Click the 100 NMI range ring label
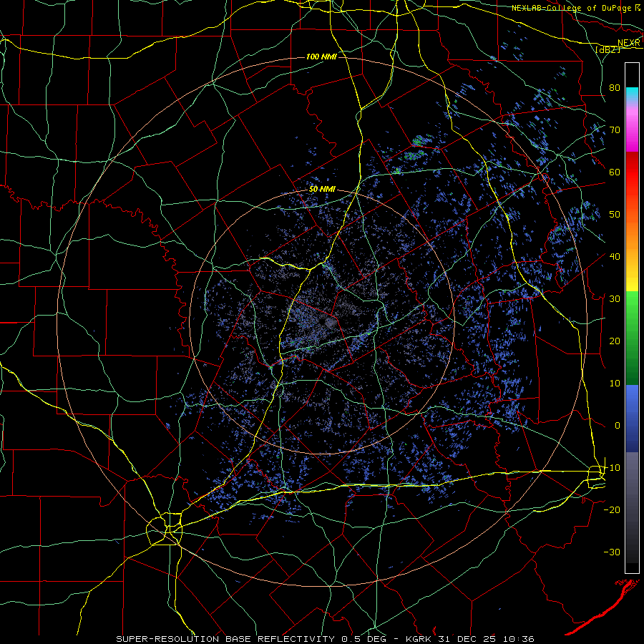The height and width of the screenshot is (644, 644). click(321, 57)
